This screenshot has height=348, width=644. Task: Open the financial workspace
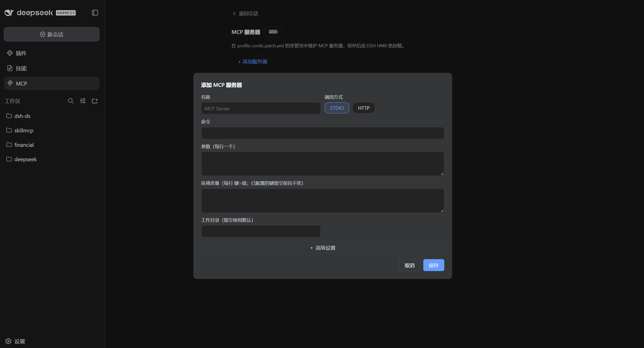click(52, 145)
